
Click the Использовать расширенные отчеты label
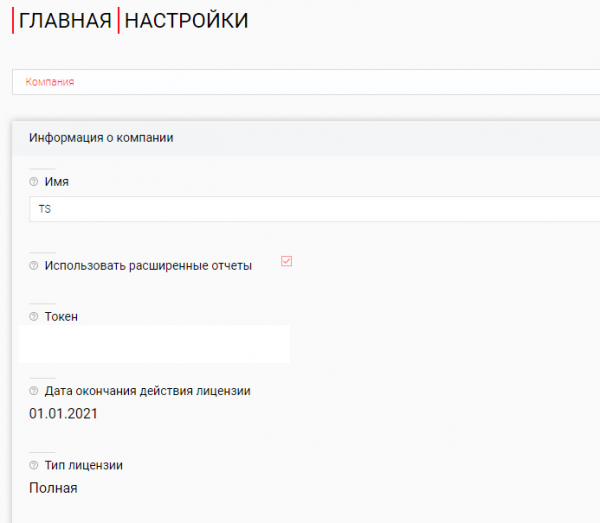coord(148,266)
